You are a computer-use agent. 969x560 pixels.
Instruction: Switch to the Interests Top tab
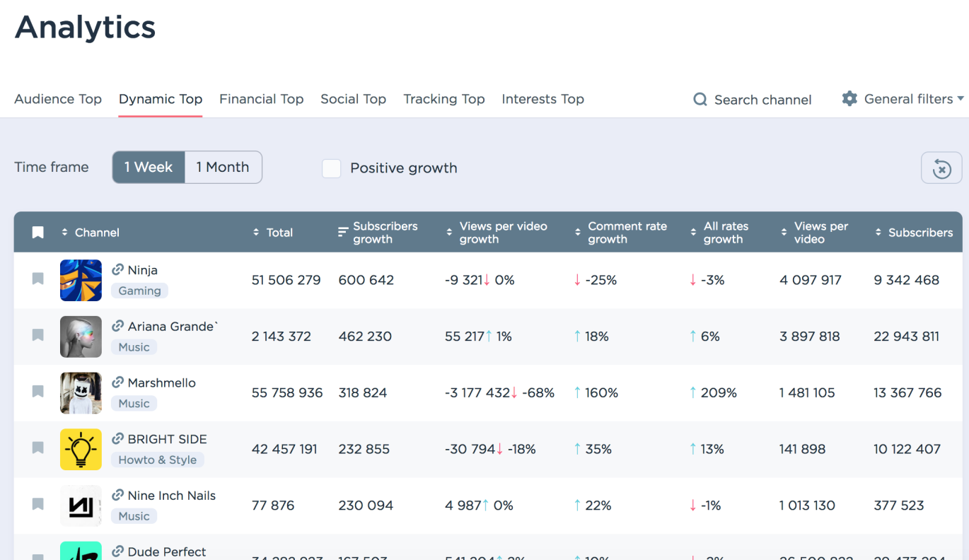tap(543, 99)
